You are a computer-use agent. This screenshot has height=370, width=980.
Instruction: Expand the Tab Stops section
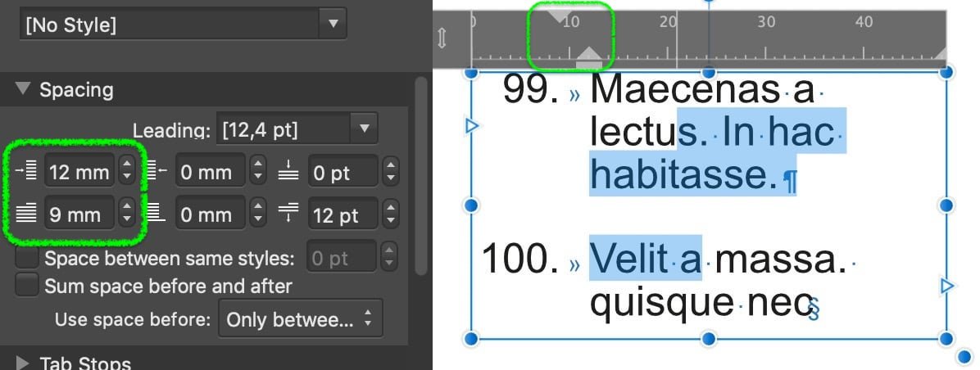(22, 363)
